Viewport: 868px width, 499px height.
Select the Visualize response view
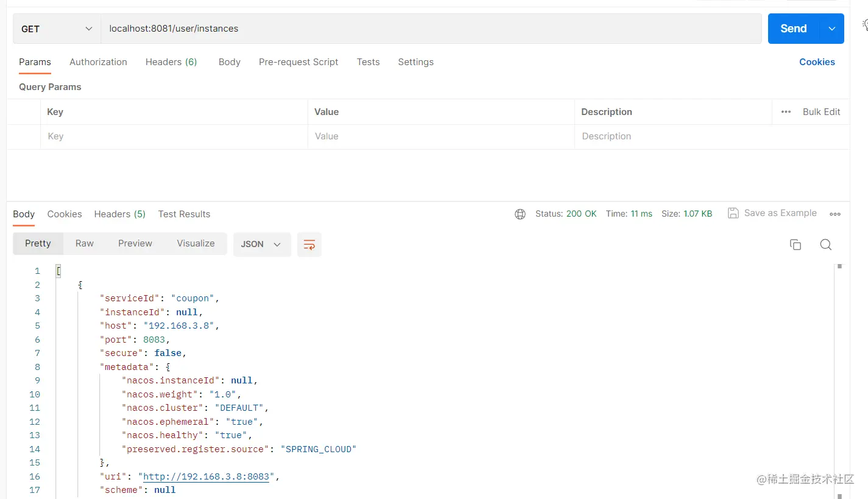tap(196, 243)
